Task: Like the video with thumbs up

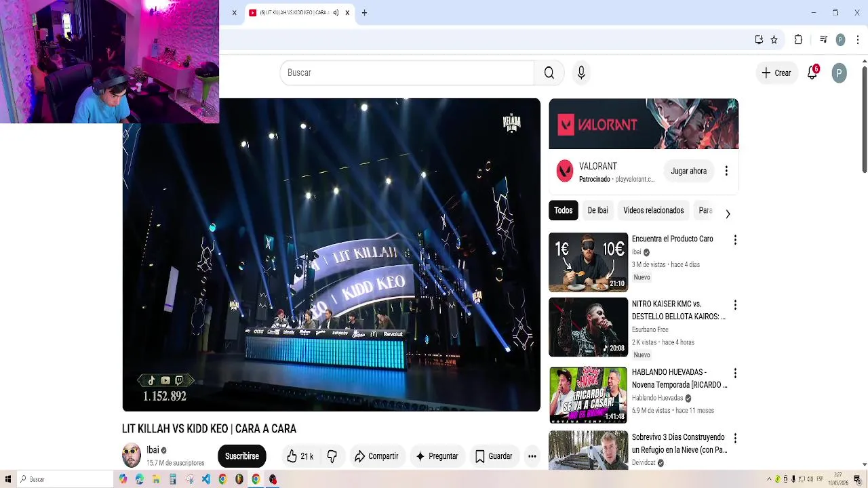Action: [x=300, y=456]
